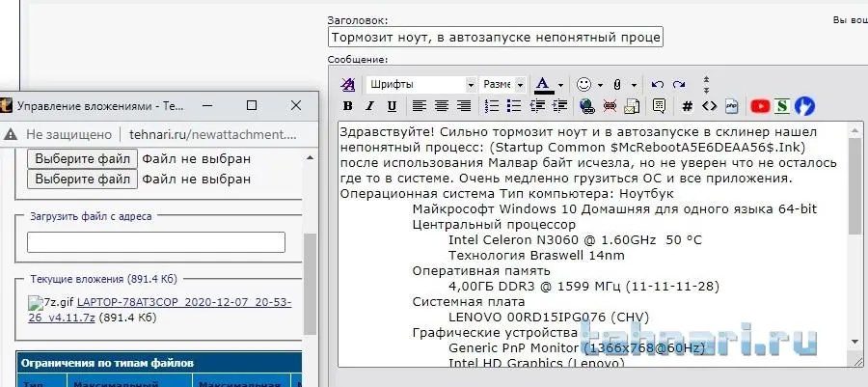The width and height of the screenshot is (868, 387).
Task: Open the Размер font size dropdown
Action: [502, 85]
